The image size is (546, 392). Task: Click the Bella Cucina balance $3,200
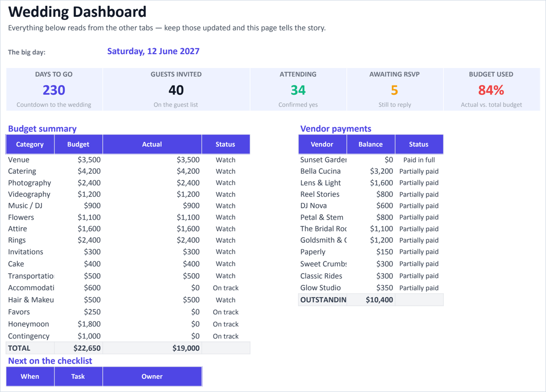click(x=371, y=171)
